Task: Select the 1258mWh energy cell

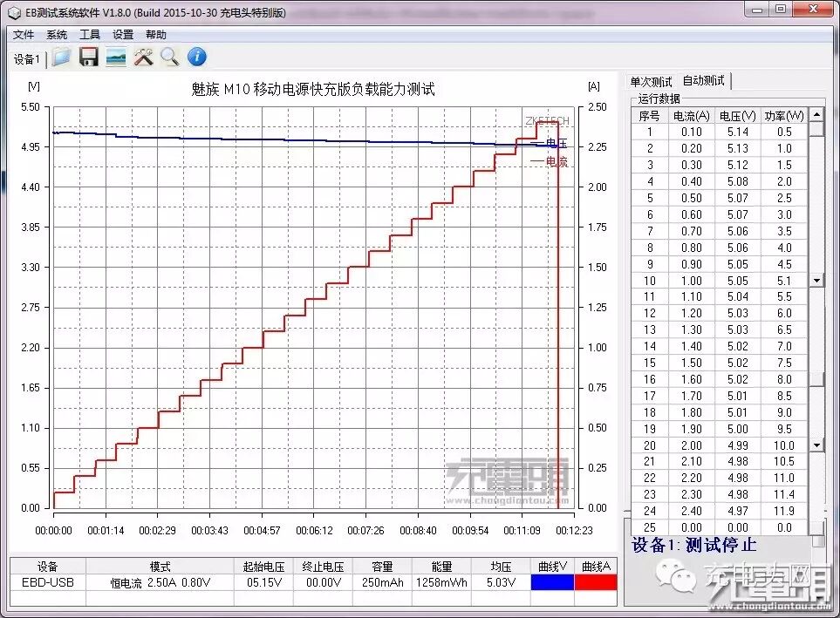Action: click(x=442, y=582)
